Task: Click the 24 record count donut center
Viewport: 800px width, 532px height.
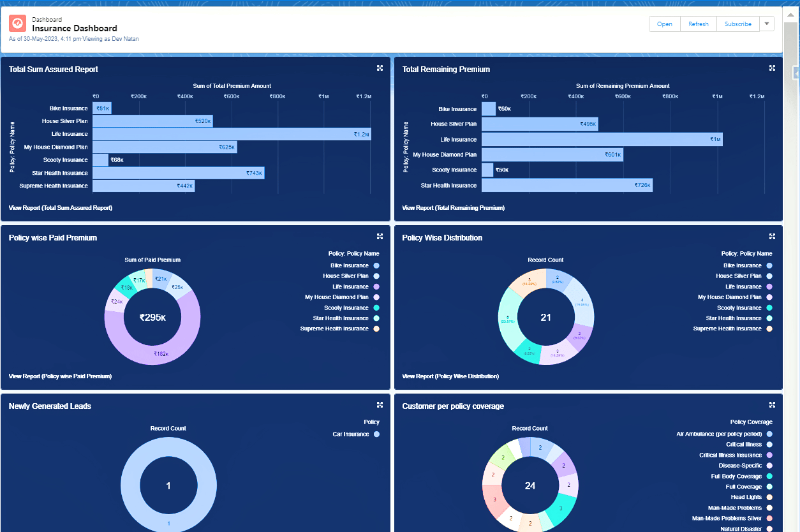Action: click(530, 485)
